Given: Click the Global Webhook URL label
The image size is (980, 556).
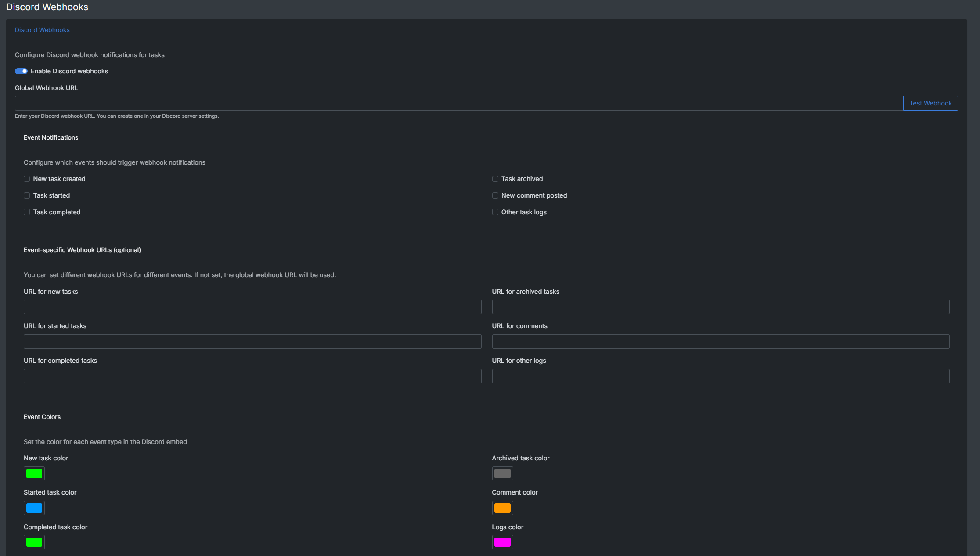Looking at the screenshot, I should click(x=47, y=88).
